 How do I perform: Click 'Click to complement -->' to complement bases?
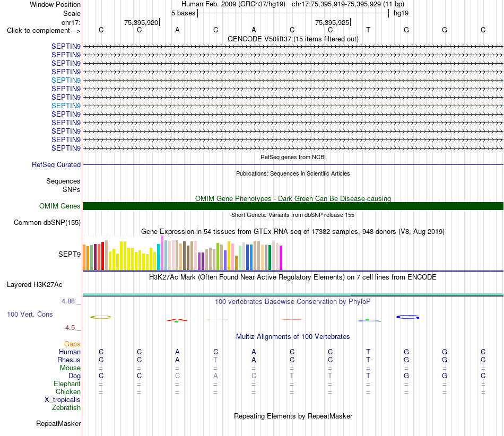pyautogui.click(x=44, y=31)
